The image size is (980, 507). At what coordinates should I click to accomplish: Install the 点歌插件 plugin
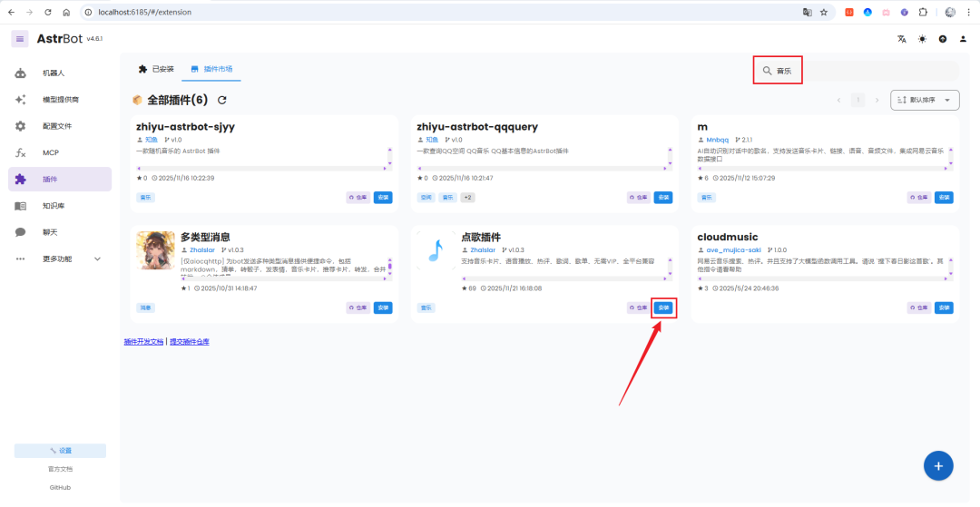(663, 307)
